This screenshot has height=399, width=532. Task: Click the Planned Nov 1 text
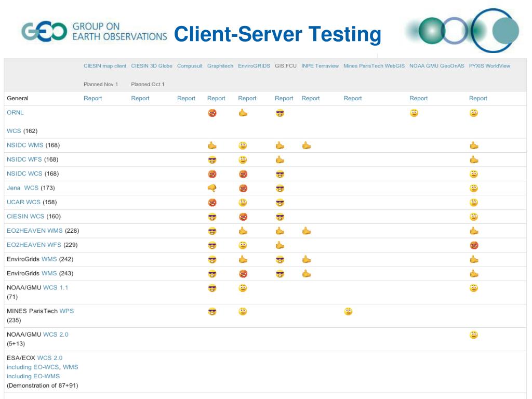click(101, 84)
